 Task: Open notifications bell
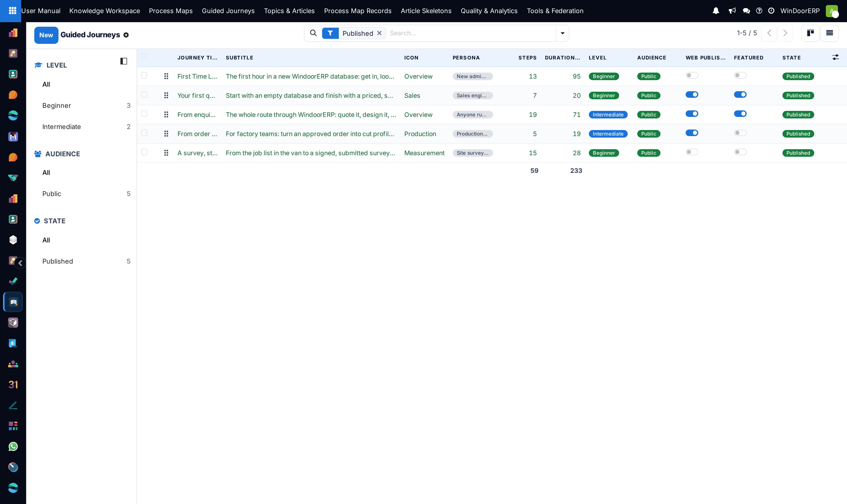point(715,11)
